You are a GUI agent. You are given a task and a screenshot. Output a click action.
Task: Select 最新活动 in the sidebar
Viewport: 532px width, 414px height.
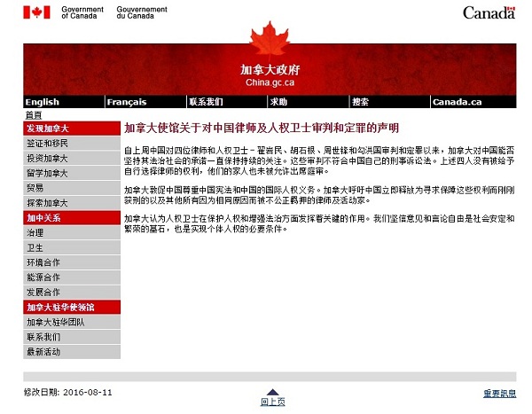tap(72, 352)
